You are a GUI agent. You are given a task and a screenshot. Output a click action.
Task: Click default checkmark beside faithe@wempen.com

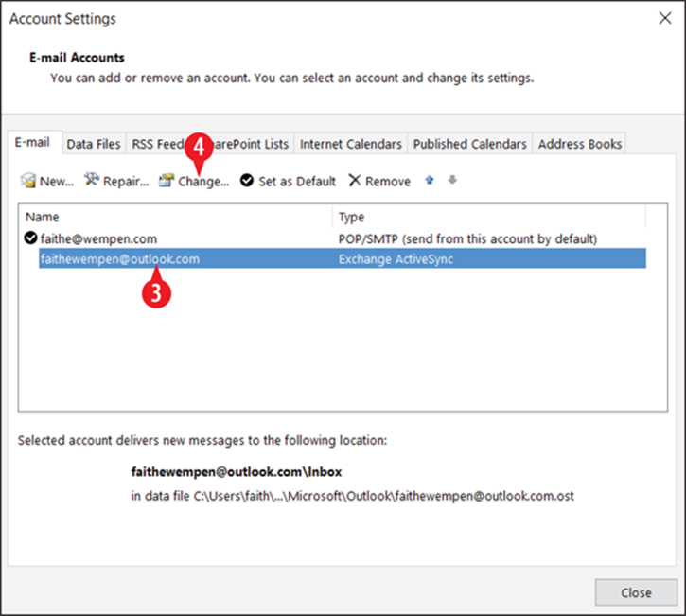(30, 238)
